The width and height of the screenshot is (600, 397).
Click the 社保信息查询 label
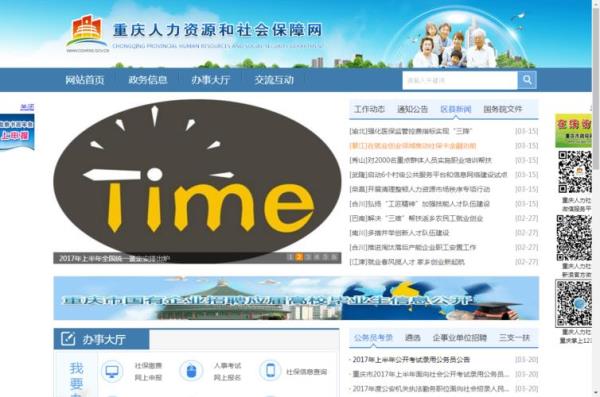pyautogui.click(x=307, y=372)
